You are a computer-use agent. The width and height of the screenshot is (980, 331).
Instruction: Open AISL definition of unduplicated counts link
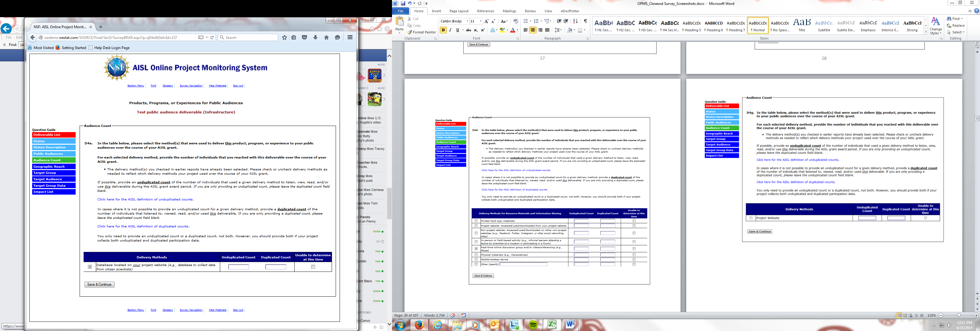(x=145, y=199)
